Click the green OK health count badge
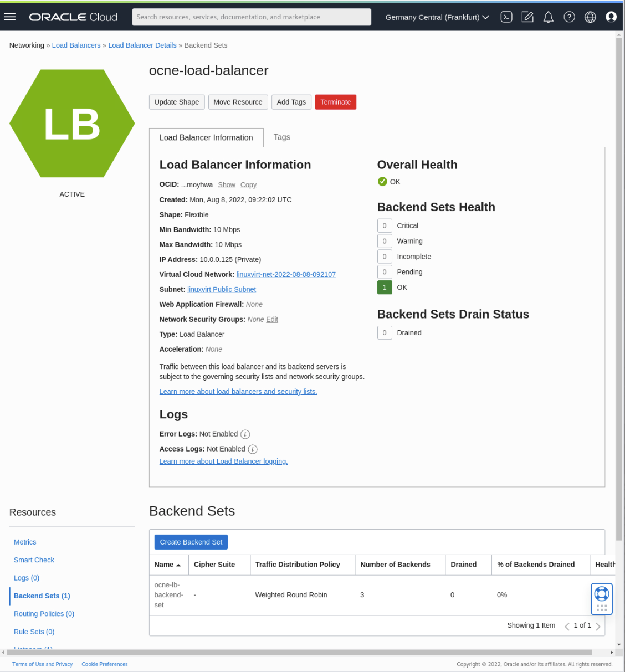Screen dimensions: 625x672 [385, 287]
